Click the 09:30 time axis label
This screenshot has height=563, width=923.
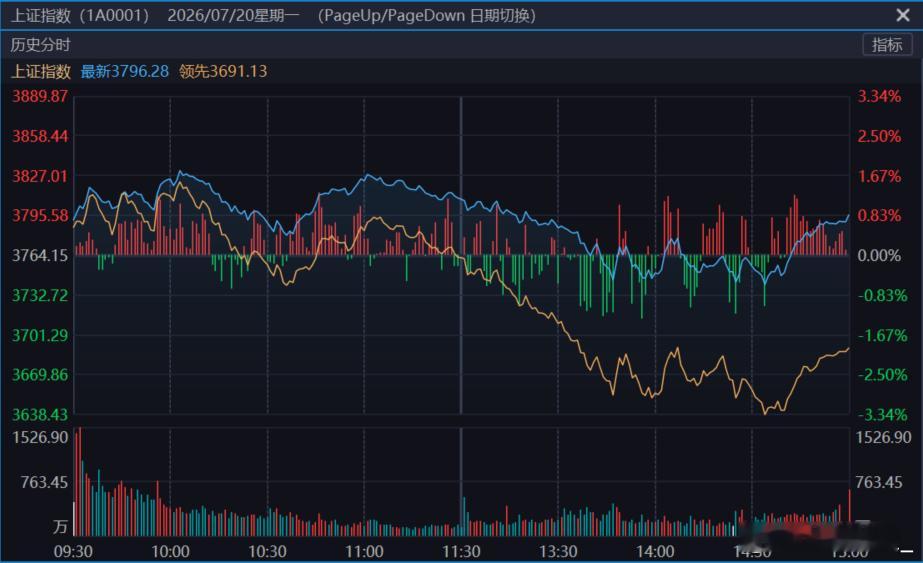73,552
